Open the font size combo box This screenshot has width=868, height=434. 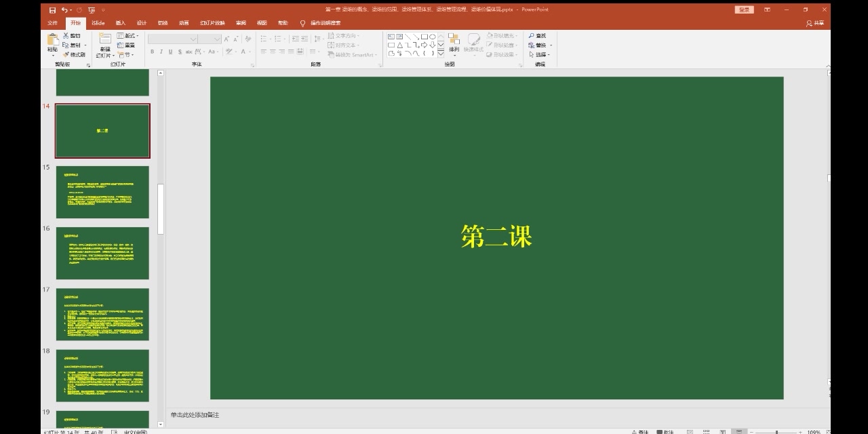click(x=210, y=39)
